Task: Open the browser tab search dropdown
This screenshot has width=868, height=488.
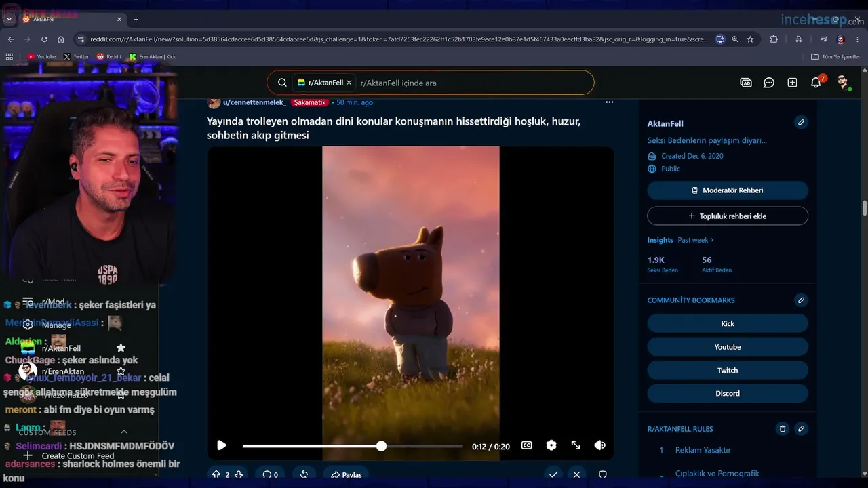Action: 9,19
